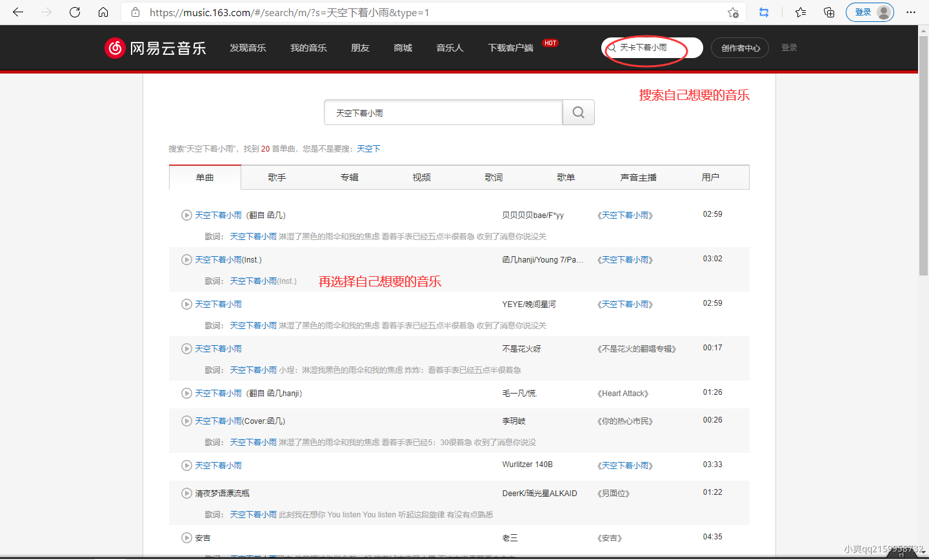This screenshot has height=560, width=929.
Task: Open 商城 in navigation
Action: point(403,48)
